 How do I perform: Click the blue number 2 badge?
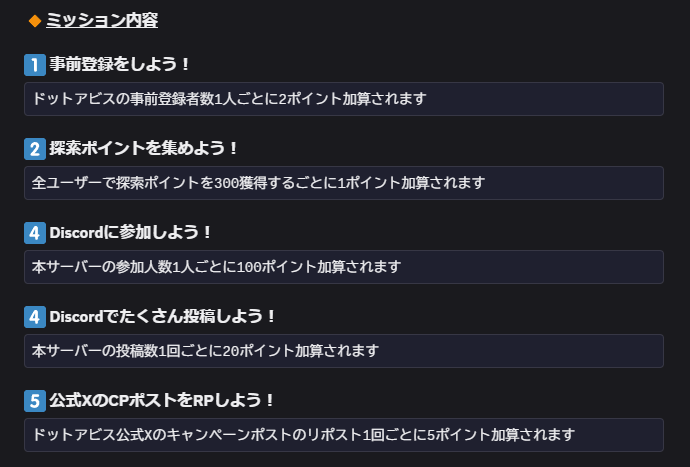35,149
